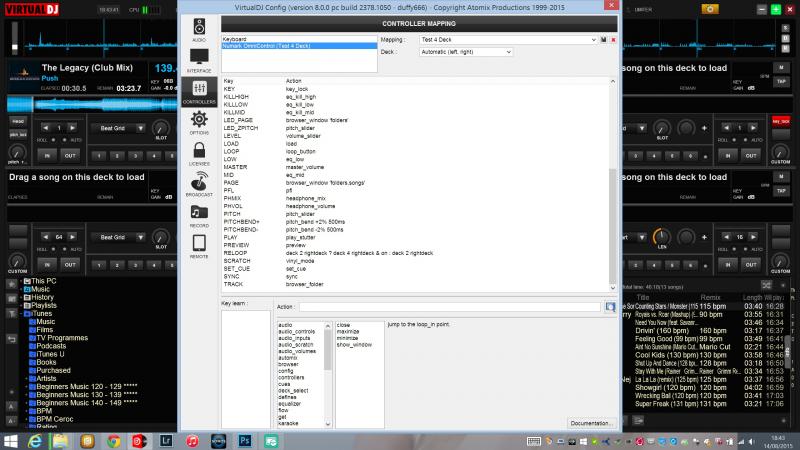
Task: Click the Documentation... button
Action: pyautogui.click(x=590, y=423)
